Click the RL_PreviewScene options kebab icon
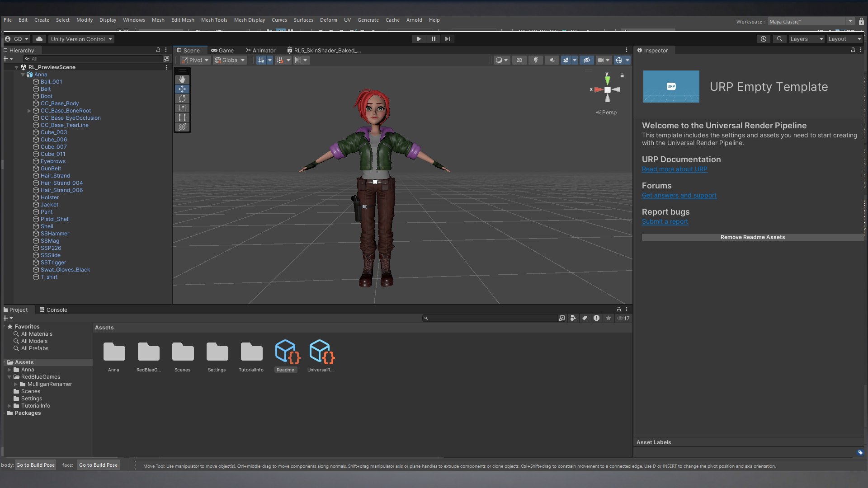The width and height of the screenshot is (868, 488). point(166,67)
